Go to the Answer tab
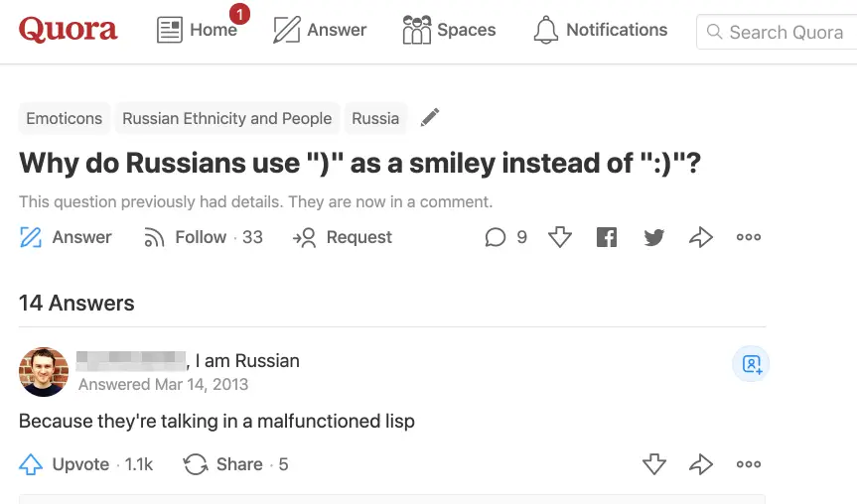Image resolution: width=857 pixels, height=504 pixels. pyautogui.click(x=319, y=30)
